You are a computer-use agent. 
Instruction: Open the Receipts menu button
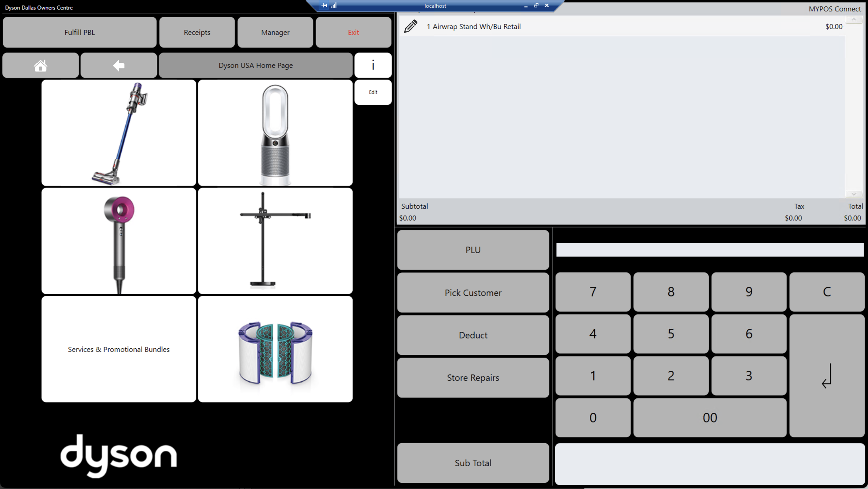[197, 32]
